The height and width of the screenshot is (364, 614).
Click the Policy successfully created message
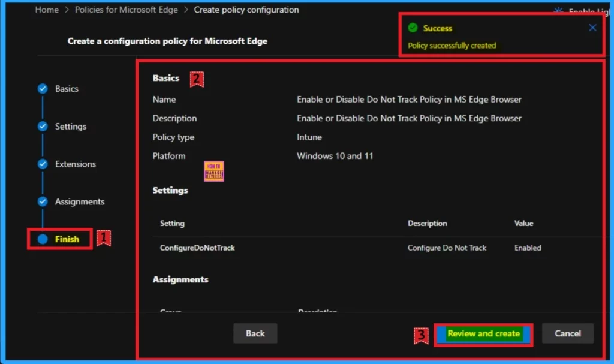tap(452, 46)
